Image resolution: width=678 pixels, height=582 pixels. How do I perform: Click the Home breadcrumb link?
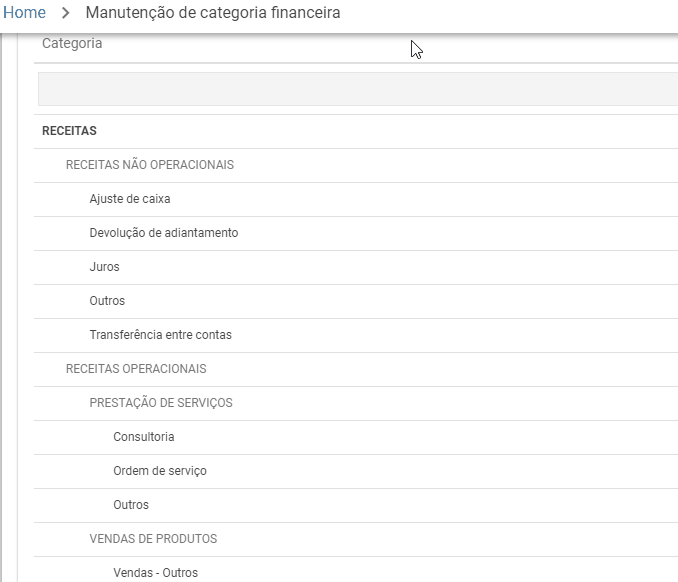24,13
